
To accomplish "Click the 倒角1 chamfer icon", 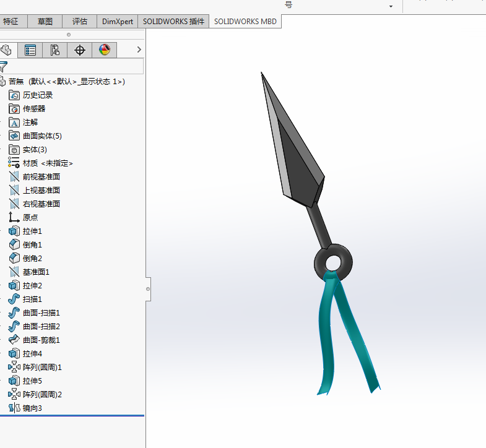I will [x=14, y=245].
